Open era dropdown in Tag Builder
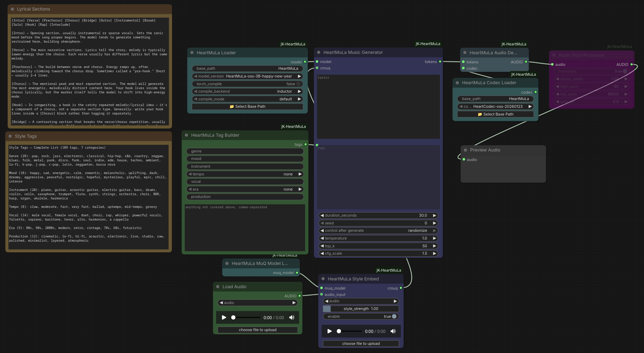Image resolution: width=644 pixels, height=353 pixels. pyautogui.click(x=245, y=189)
